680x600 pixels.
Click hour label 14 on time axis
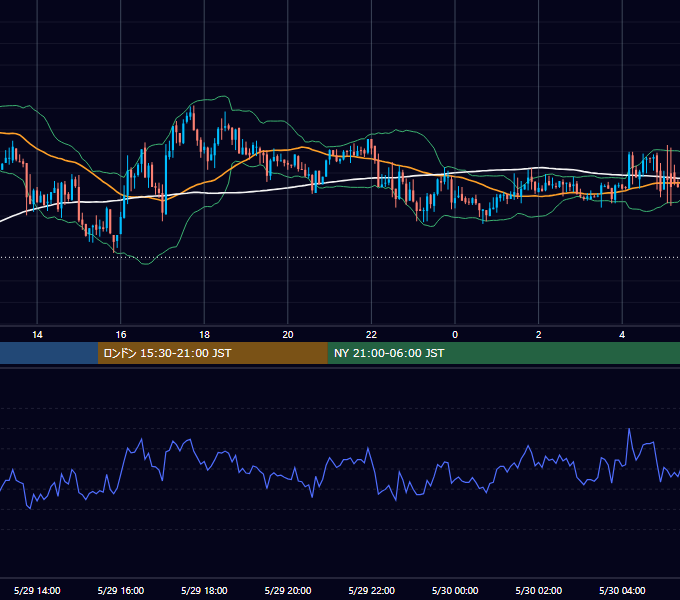pos(37,335)
